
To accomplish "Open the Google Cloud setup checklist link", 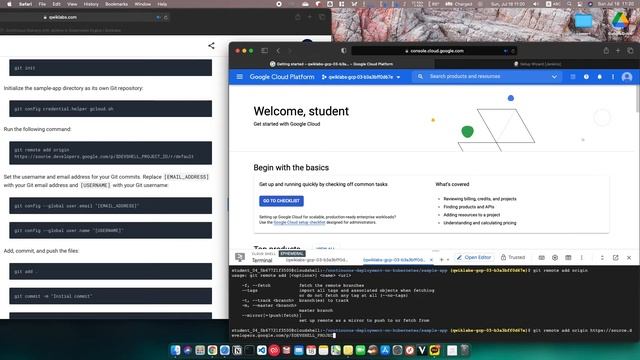I will coord(299,222).
